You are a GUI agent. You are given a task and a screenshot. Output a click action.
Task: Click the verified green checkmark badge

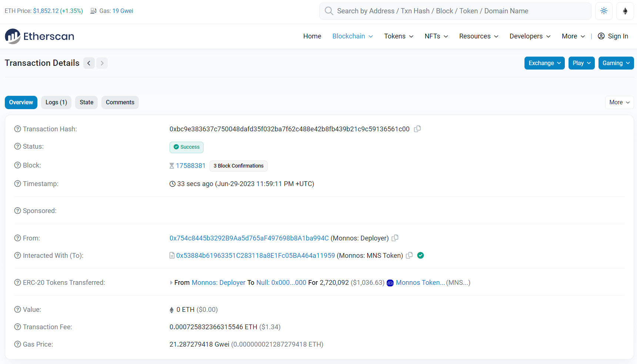(x=420, y=255)
